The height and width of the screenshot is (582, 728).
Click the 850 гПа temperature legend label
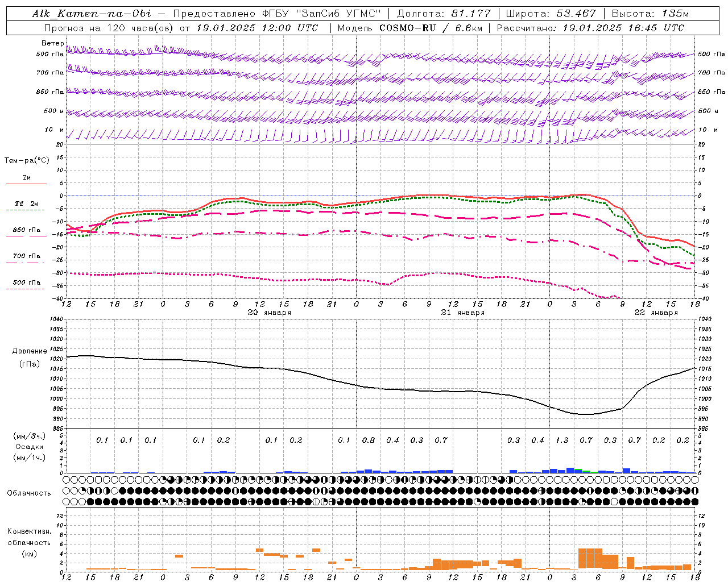pyautogui.click(x=27, y=230)
